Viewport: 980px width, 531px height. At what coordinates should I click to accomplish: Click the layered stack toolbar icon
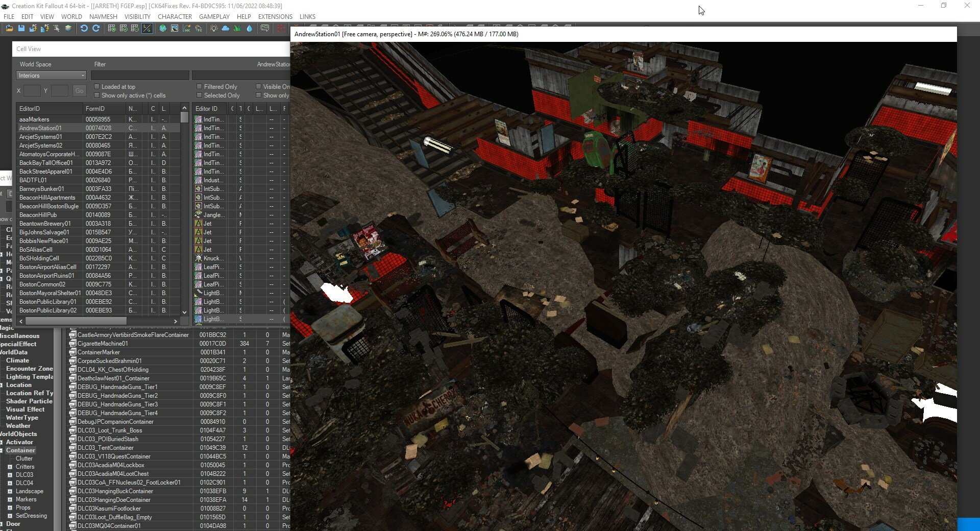68,29
